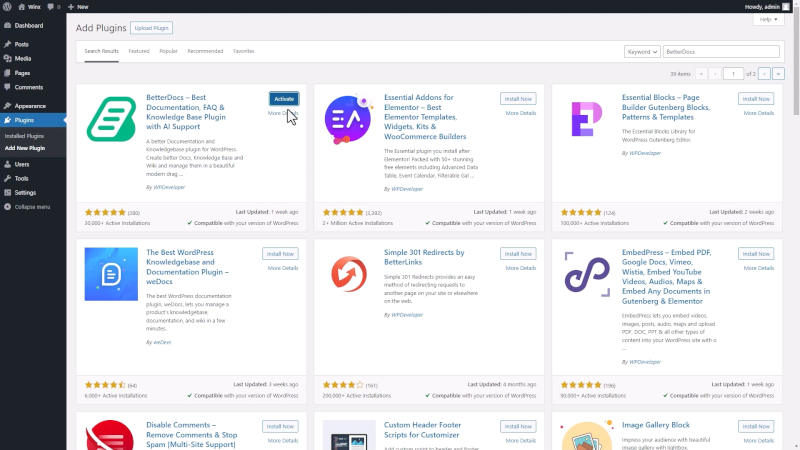Go to last page of results
Viewport: 800px width, 450px height.
point(778,74)
